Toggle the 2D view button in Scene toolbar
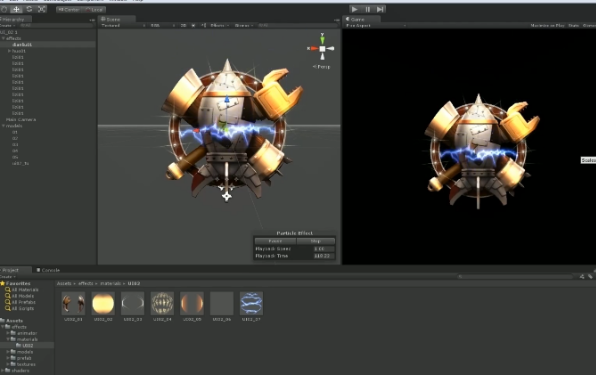The image size is (596, 375). (184, 25)
